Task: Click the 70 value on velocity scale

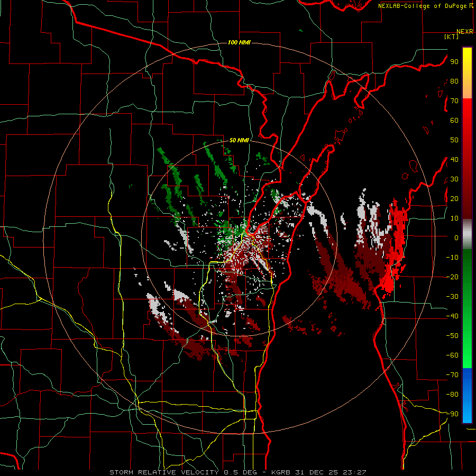Action: click(x=454, y=101)
